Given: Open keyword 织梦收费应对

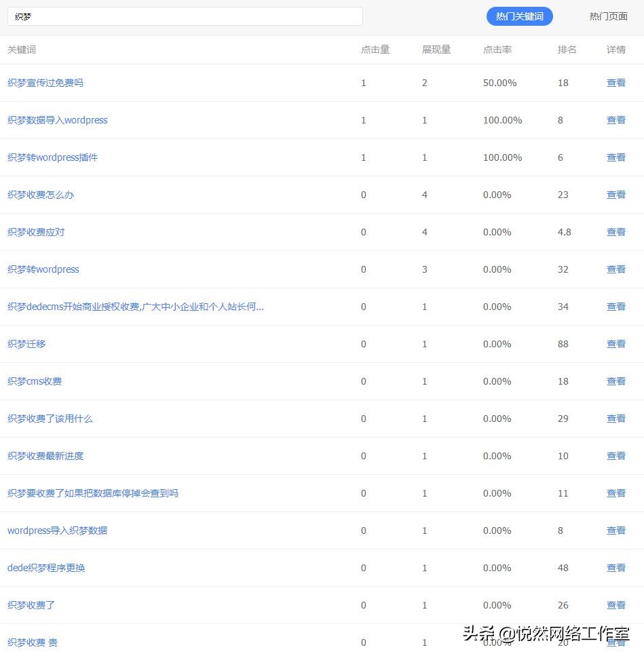Looking at the screenshot, I should click(x=36, y=232).
